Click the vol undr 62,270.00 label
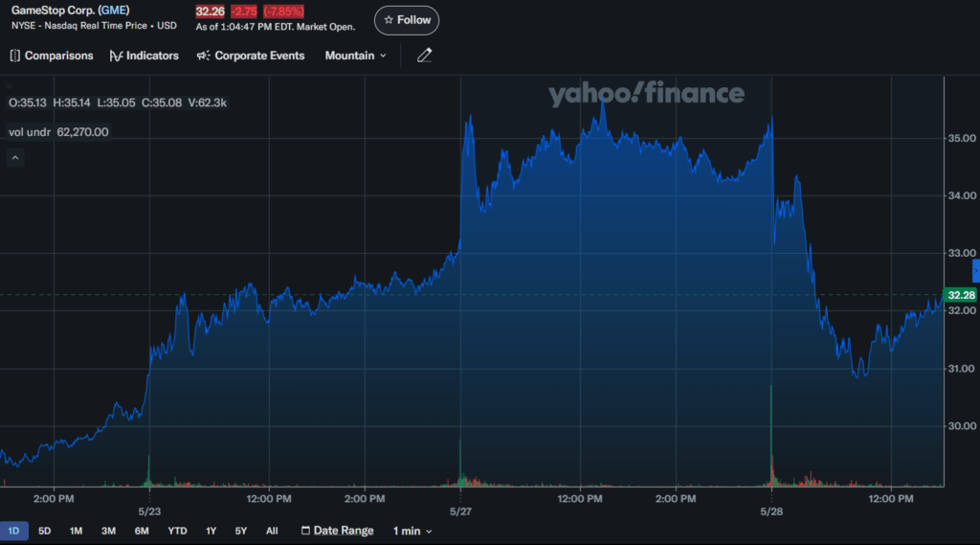This screenshot has height=545, width=980. [58, 132]
